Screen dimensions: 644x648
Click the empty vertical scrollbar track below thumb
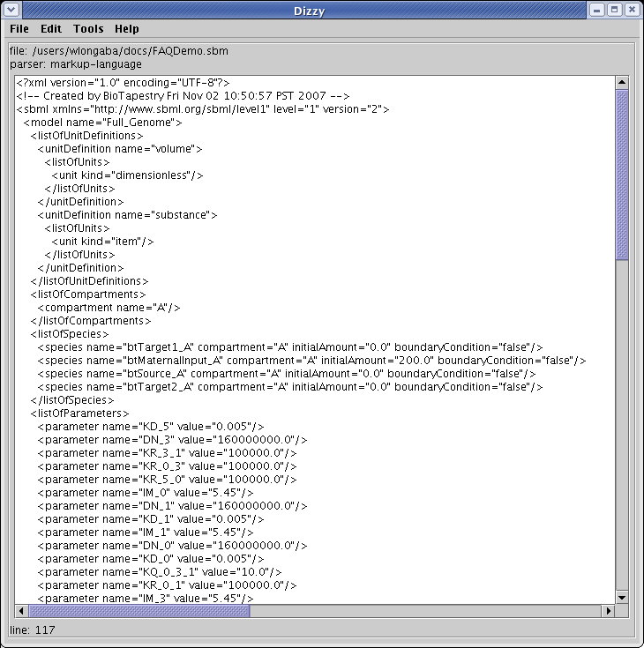622,423
